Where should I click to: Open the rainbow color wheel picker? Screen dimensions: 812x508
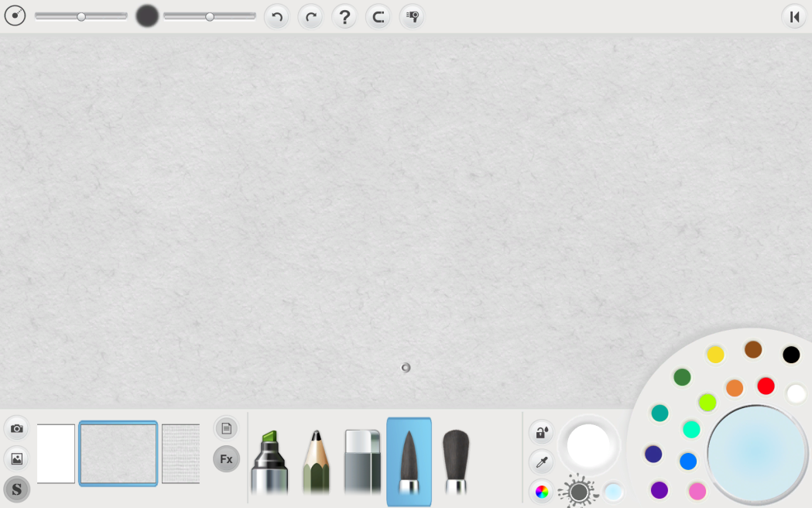(542, 491)
